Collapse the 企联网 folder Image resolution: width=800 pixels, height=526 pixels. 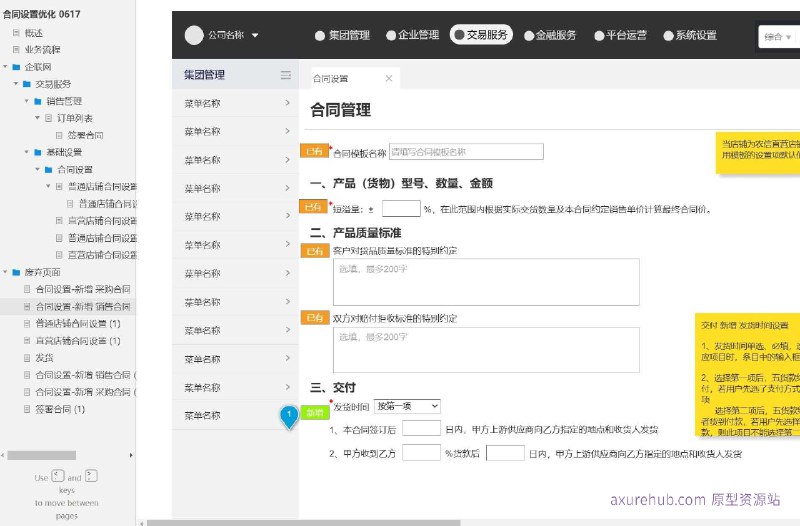(5, 67)
